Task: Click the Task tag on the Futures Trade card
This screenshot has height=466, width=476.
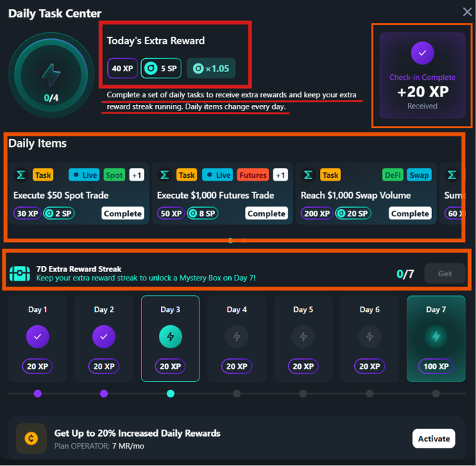Action: pos(187,175)
